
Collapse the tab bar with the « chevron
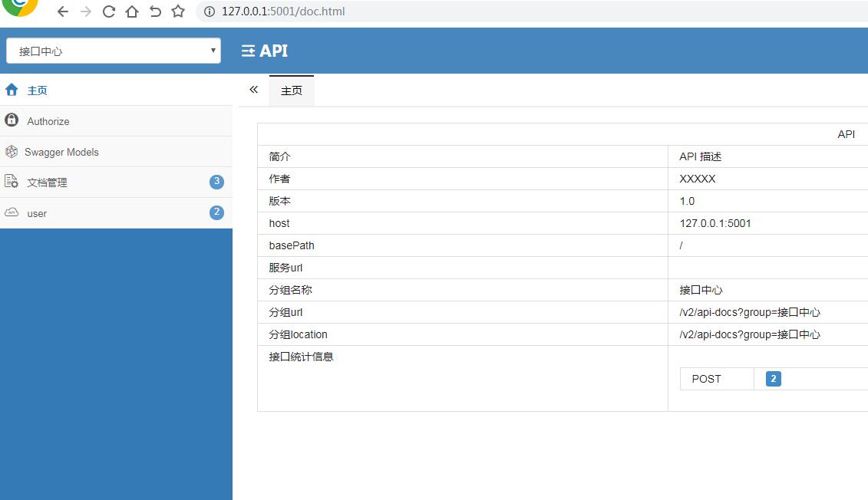tap(253, 89)
